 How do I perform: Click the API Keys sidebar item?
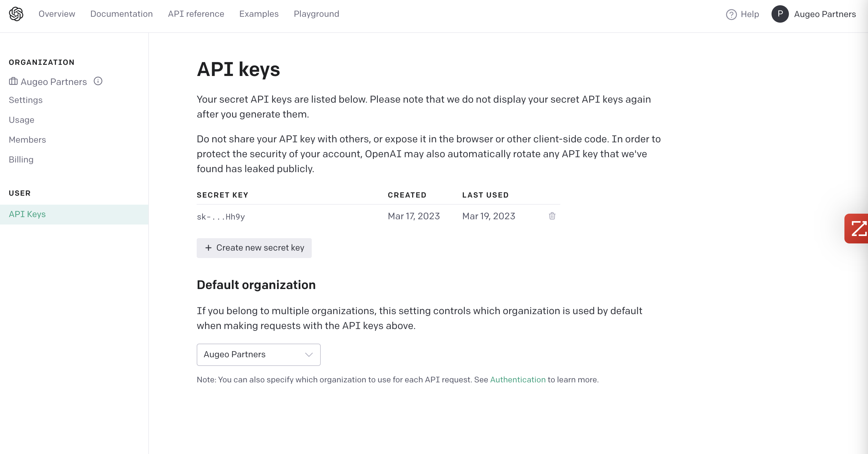click(x=27, y=214)
